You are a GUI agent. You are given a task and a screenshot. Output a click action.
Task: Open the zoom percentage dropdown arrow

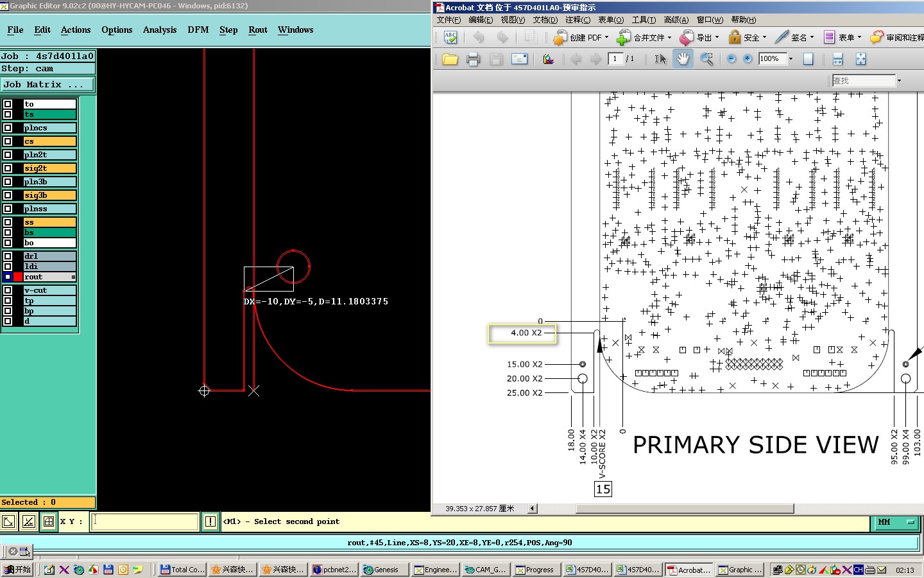click(x=791, y=59)
